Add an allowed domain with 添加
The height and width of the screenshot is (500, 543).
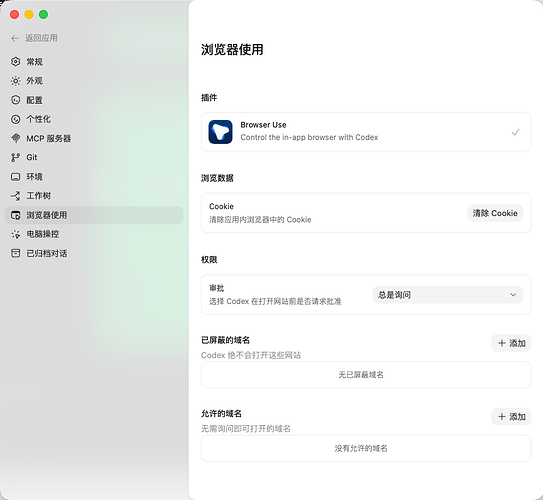511,417
